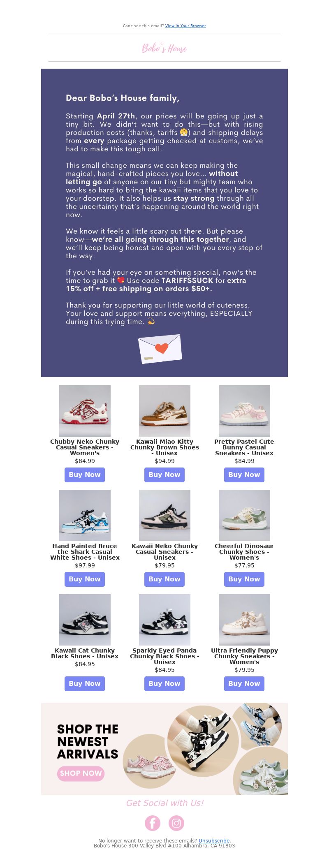Click the Facebook social icon

pos(153,823)
